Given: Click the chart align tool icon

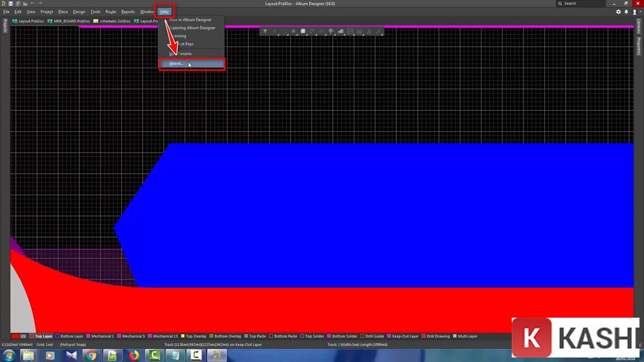Looking at the screenshot, I should [x=293, y=31].
